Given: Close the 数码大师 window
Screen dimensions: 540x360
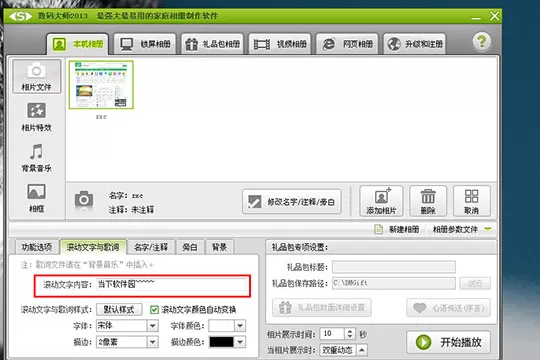Looking at the screenshot, I should tap(495, 16).
